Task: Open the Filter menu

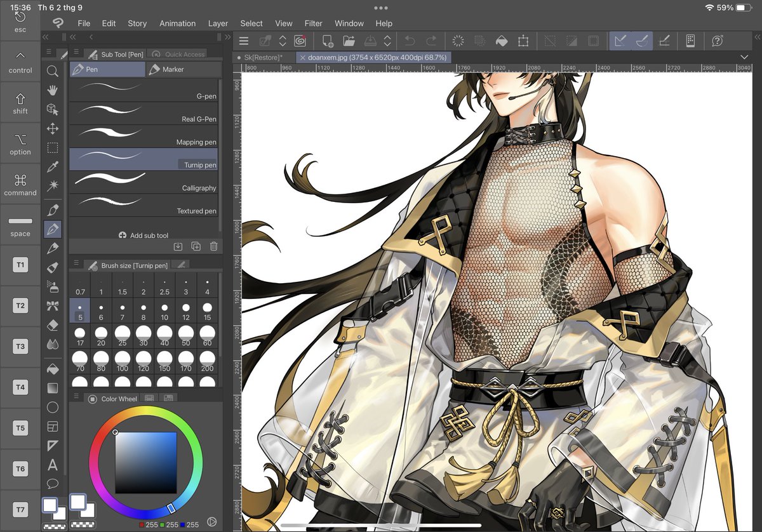Action: (x=314, y=23)
